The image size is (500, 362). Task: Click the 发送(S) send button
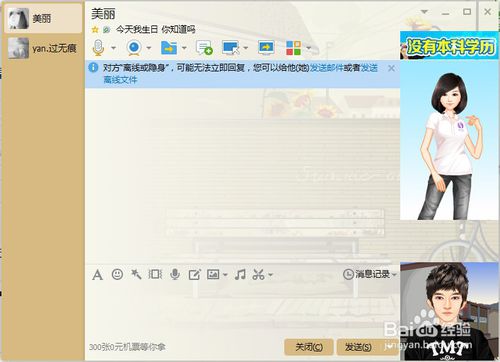point(358,347)
